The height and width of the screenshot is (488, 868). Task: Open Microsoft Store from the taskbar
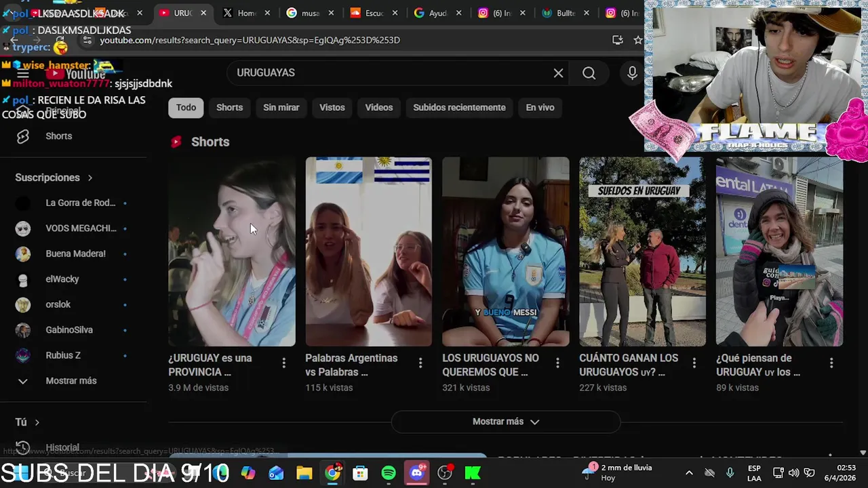(x=360, y=473)
